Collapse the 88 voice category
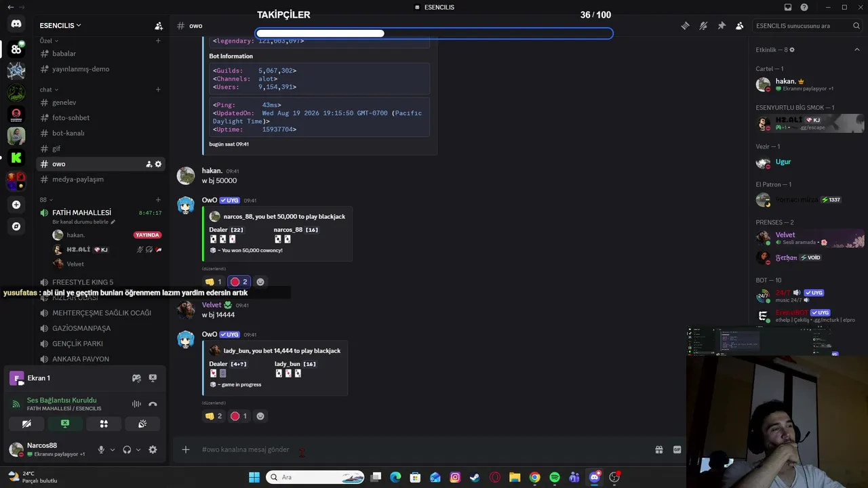 45,200
